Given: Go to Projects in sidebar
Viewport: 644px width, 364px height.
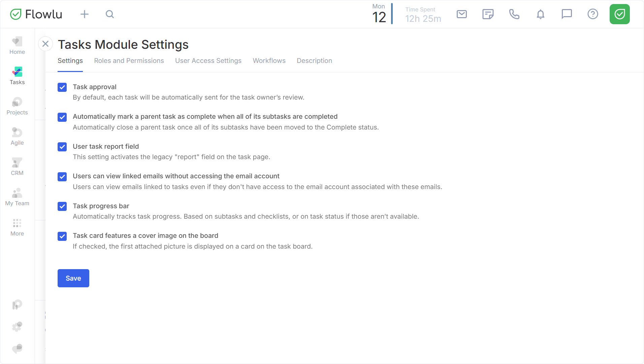Looking at the screenshot, I should click(x=17, y=106).
